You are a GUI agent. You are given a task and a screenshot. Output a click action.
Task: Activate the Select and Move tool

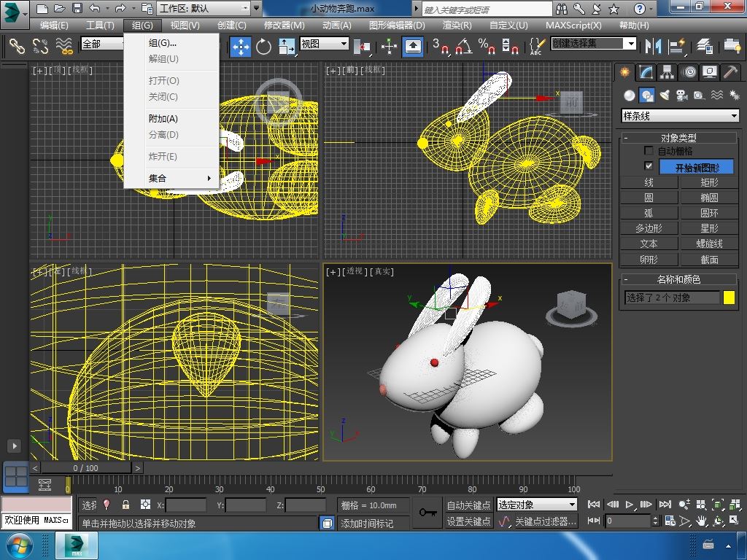point(241,46)
